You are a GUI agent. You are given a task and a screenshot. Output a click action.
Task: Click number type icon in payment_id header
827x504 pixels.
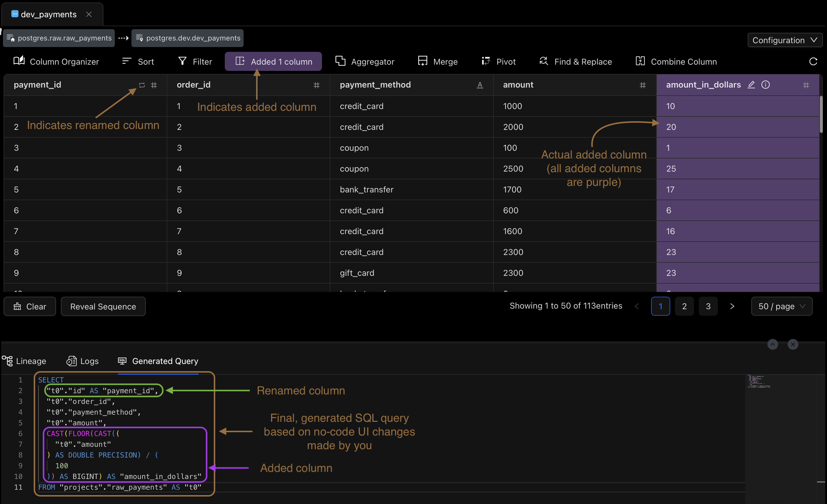click(154, 85)
